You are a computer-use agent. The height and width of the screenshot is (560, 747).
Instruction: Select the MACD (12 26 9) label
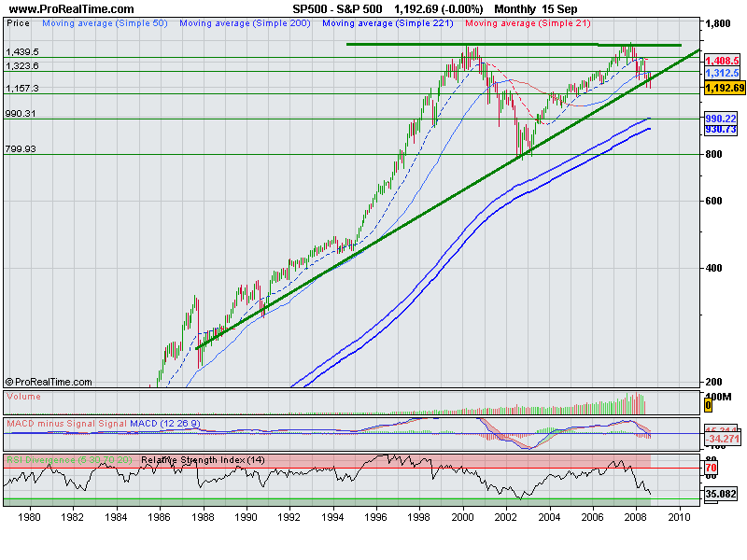pyautogui.click(x=165, y=424)
